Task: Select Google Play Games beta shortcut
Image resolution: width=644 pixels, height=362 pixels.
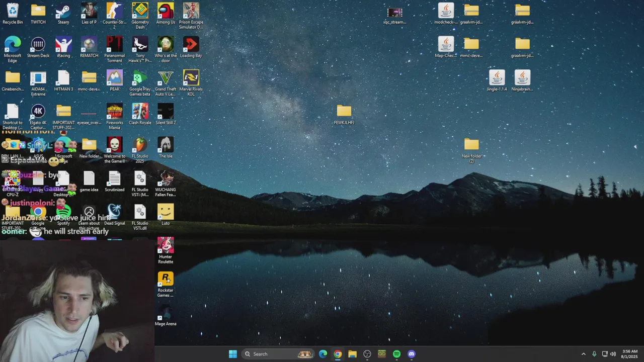Action: [140, 83]
